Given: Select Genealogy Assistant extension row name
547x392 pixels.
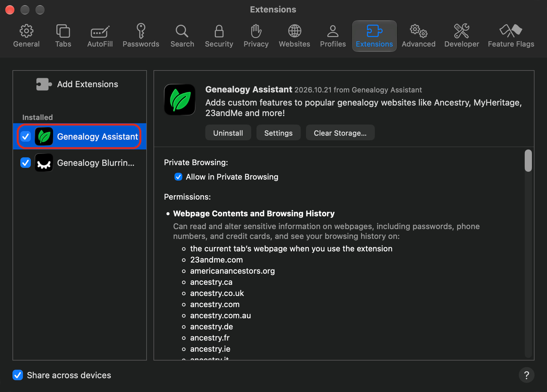Looking at the screenshot, I should (x=97, y=137).
